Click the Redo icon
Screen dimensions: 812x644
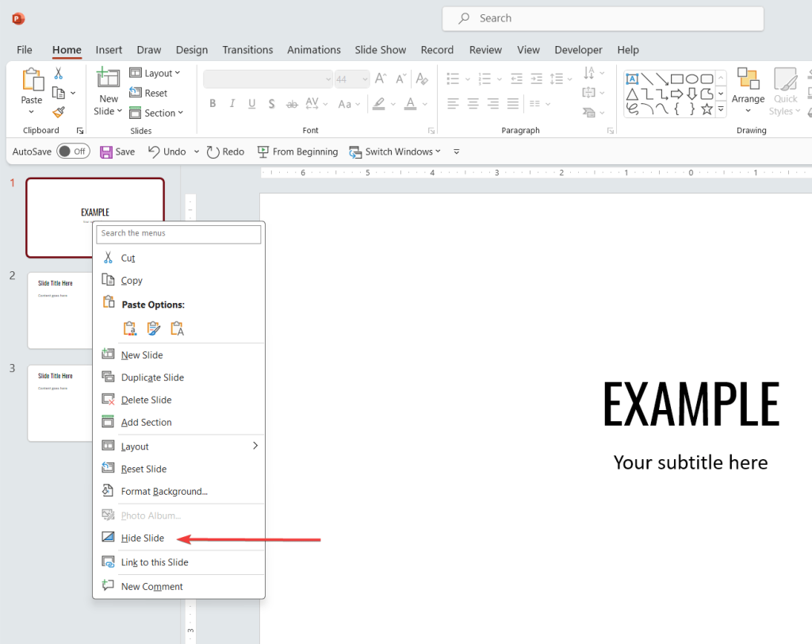pos(213,151)
